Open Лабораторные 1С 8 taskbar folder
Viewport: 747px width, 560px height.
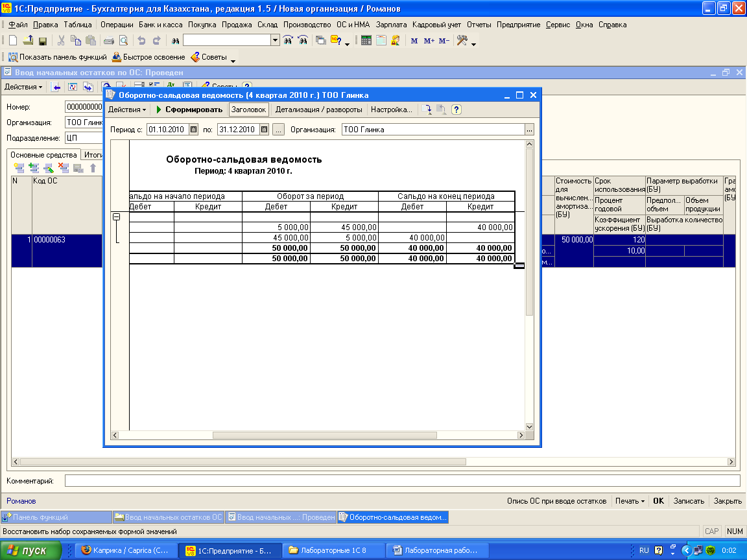[333, 550]
